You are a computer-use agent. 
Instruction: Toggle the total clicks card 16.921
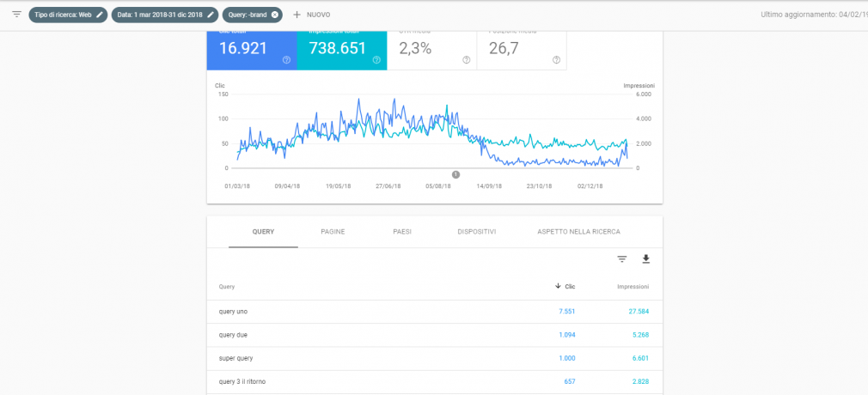[252, 51]
